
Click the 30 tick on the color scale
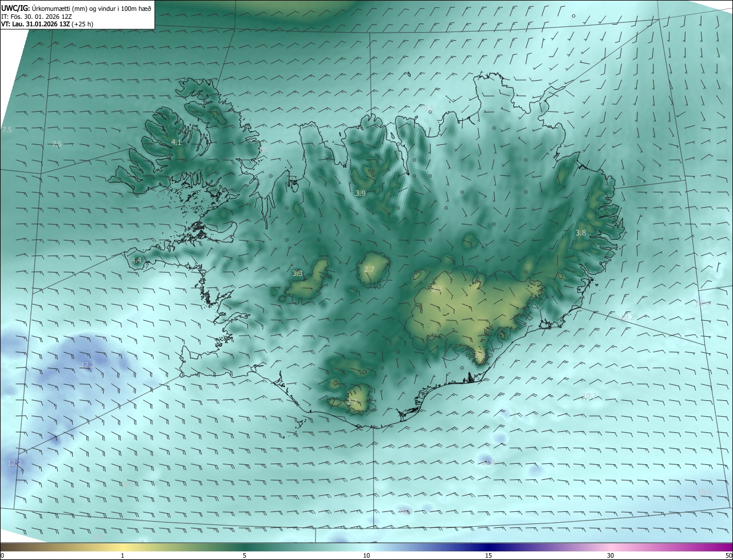[x=610, y=555]
